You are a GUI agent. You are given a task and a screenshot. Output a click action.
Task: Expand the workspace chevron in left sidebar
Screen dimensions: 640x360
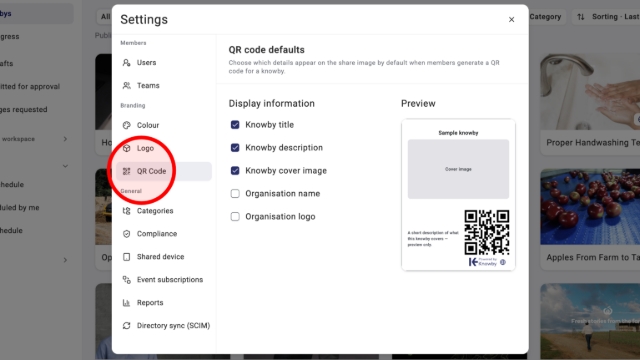click(65, 139)
